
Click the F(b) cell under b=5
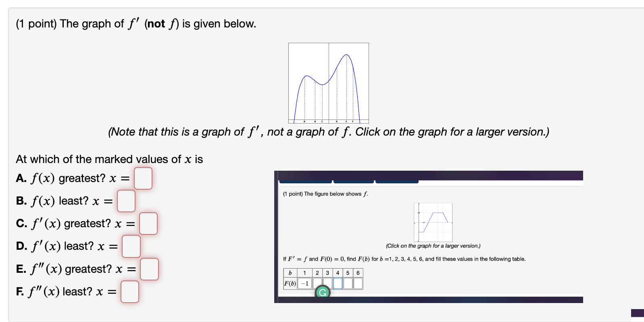[x=348, y=283]
